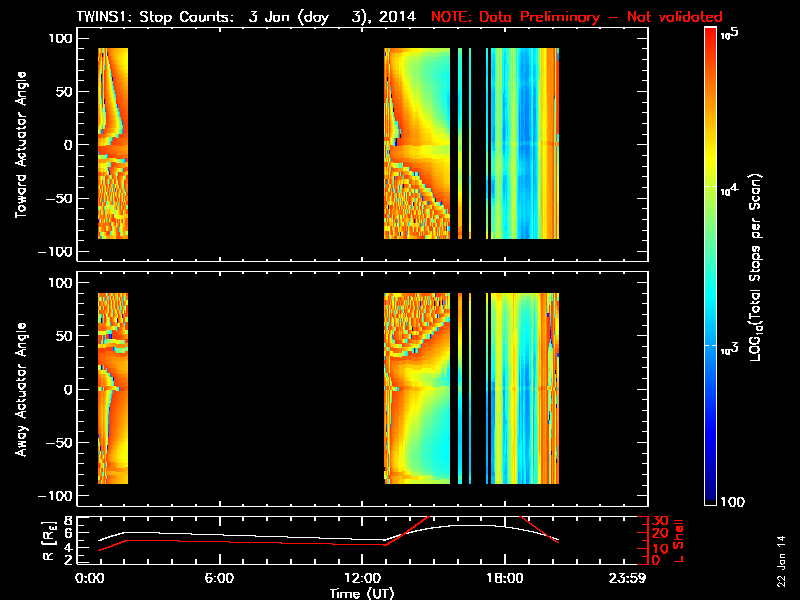Viewport: 800px width, 600px height.
Task: Click the 100 label at the colorbar bottom
Action: [x=732, y=501]
